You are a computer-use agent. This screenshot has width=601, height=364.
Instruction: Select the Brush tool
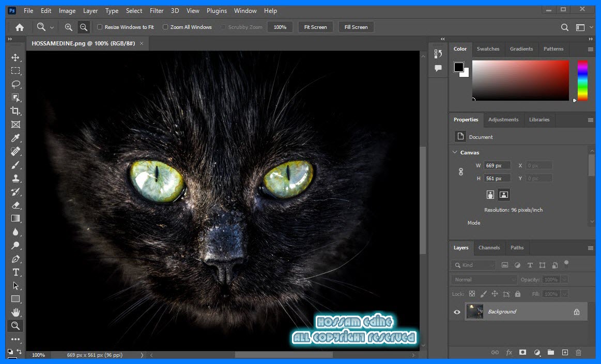(16, 165)
